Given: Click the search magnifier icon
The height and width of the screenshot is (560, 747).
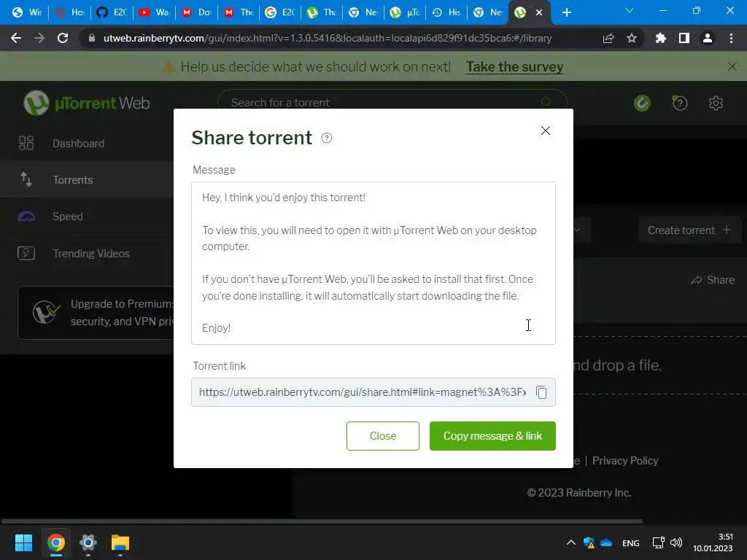Looking at the screenshot, I should point(546,102).
